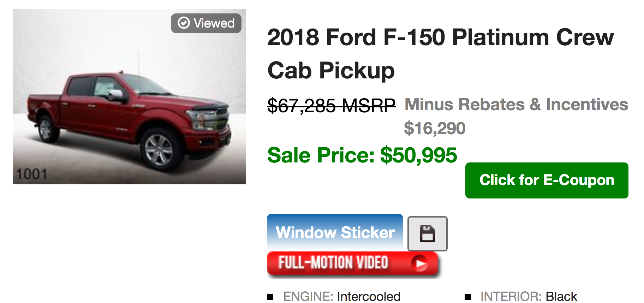Image resolution: width=644 pixels, height=303 pixels.
Task: Select the INTERIOR: Black spec line
Action: click(x=529, y=297)
